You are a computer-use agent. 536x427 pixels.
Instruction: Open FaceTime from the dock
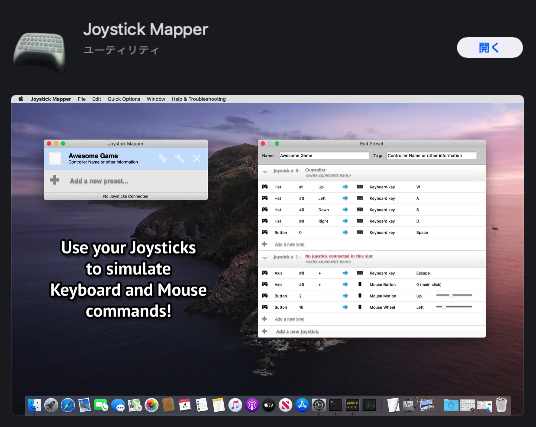pos(101,405)
